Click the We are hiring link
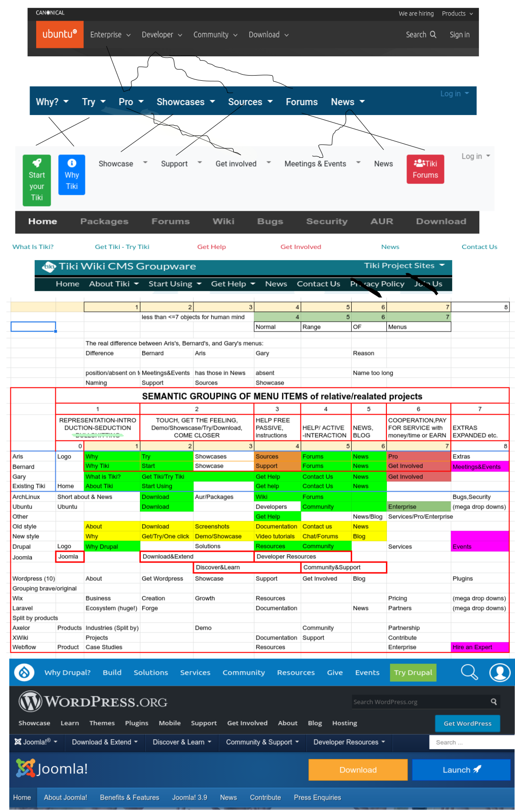 [416, 14]
